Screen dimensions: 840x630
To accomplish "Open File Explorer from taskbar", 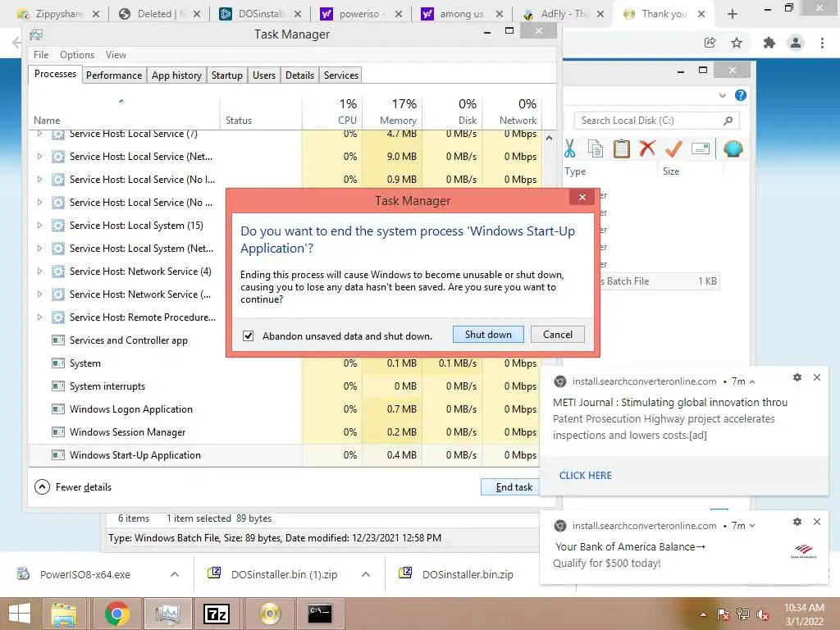I will click(64, 614).
